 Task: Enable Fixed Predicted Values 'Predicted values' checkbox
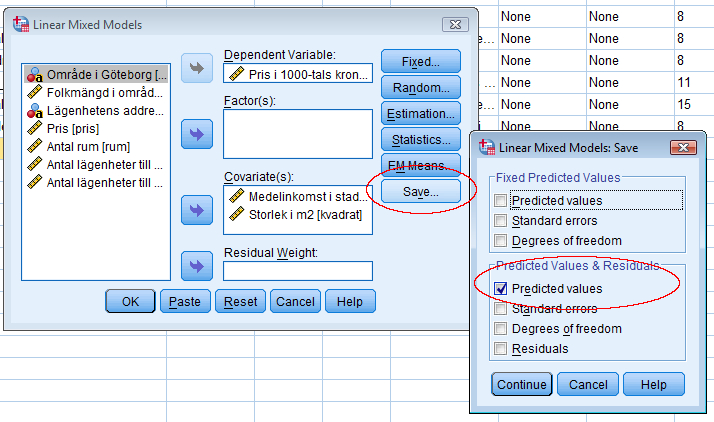500,201
